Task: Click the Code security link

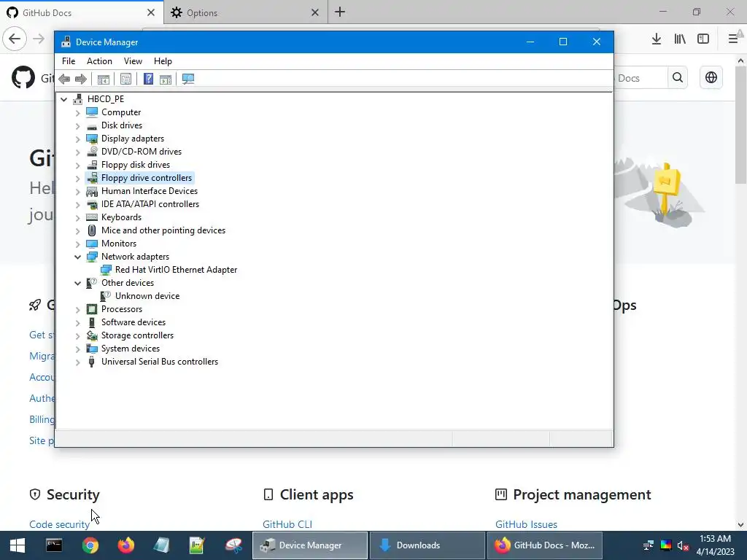Action: 60,524
